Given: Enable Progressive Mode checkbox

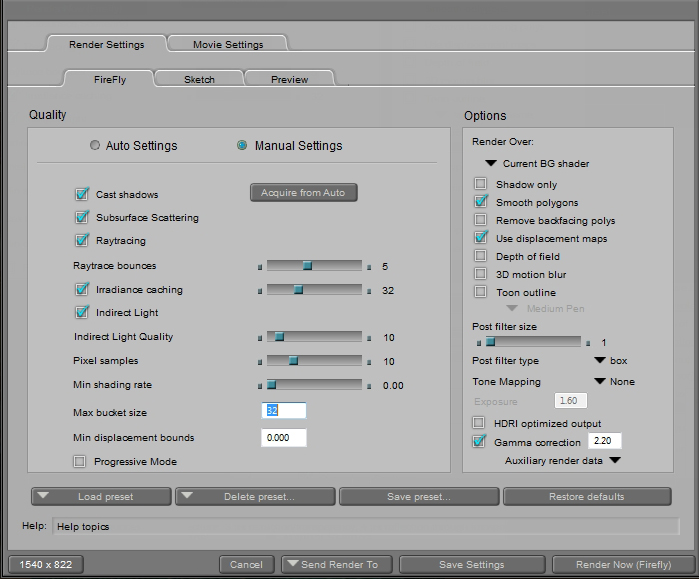Looking at the screenshot, I should 80,461.
